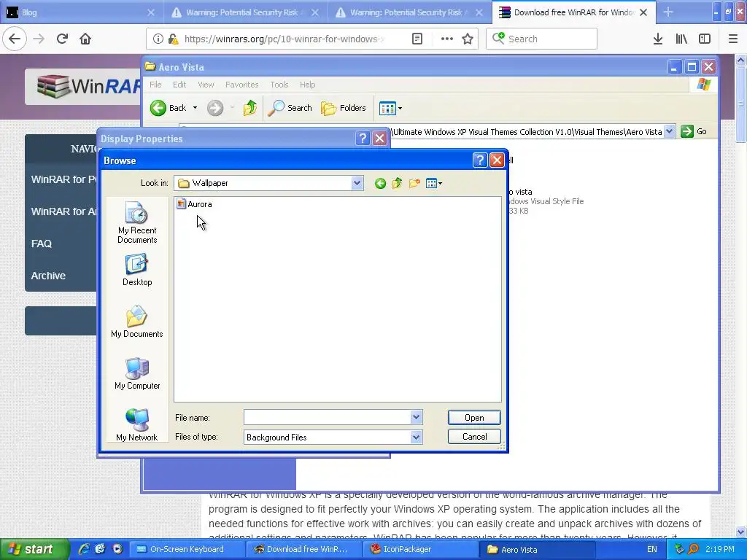Open the Windows Start menu
Viewport: 747px width, 560px height.
click(34, 550)
